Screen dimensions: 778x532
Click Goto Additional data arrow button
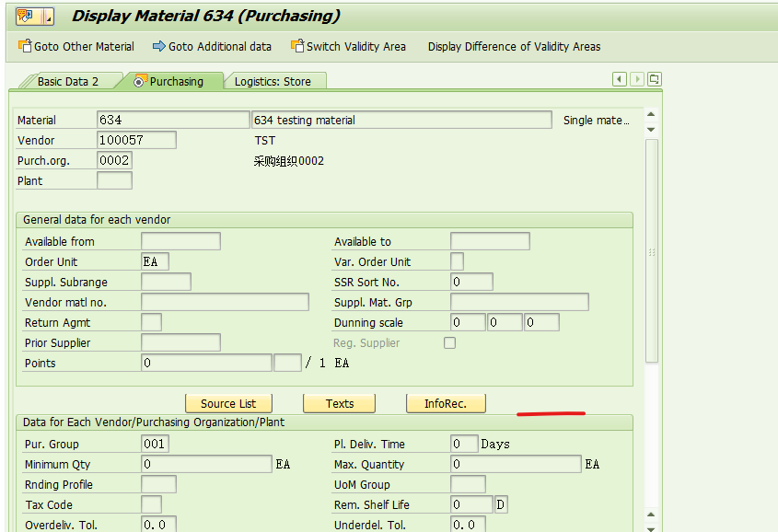coord(212,47)
